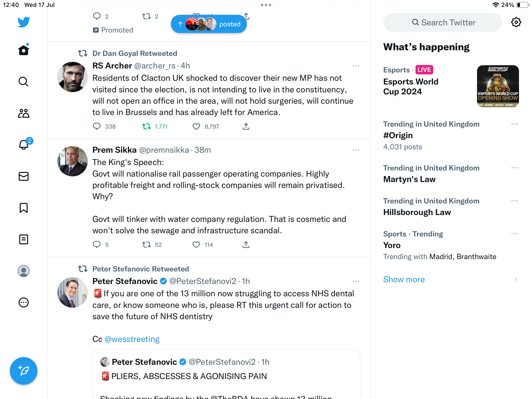Click Show more trends link
Viewport: 532px width, 399px height.
(x=404, y=280)
